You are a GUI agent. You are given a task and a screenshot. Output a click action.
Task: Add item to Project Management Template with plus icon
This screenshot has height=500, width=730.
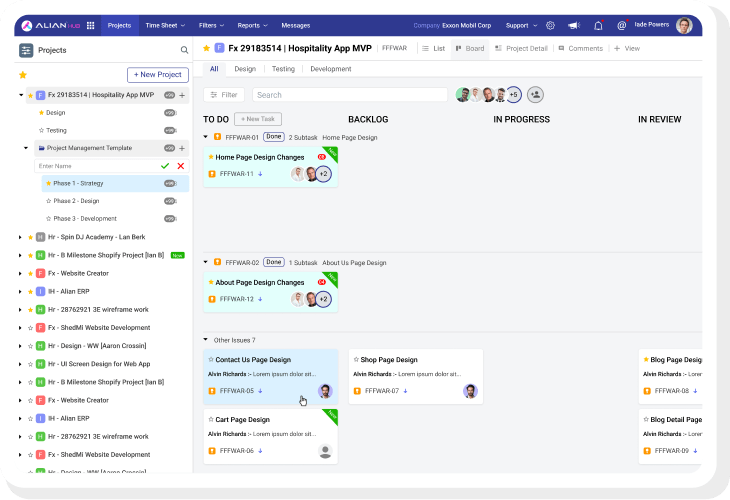point(182,148)
